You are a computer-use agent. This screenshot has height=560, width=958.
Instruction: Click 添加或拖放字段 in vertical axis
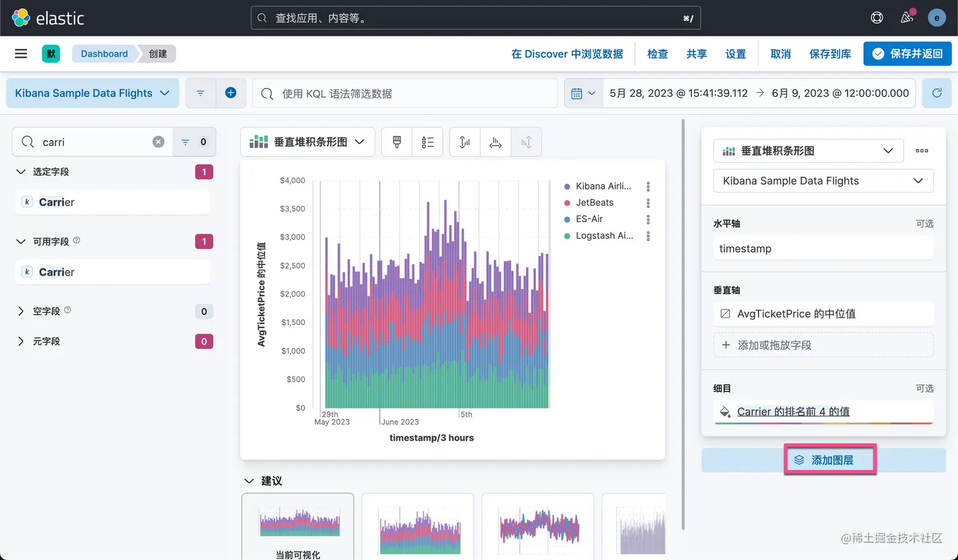[x=823, y=345]
